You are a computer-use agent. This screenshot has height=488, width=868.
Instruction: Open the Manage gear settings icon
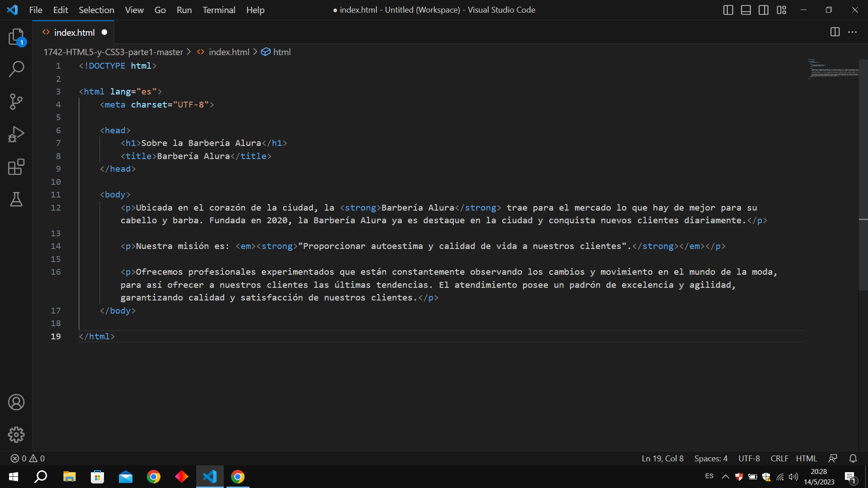tap(16, 435)
